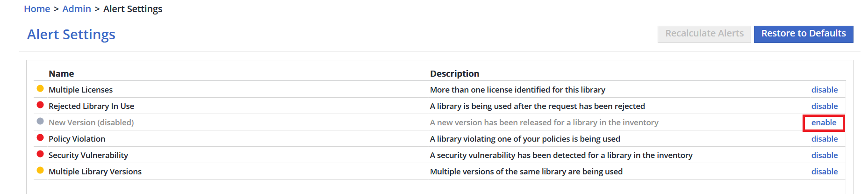Select the Security Vulnerability alert name
Screen dimensions: 868x194
(88, 155)
